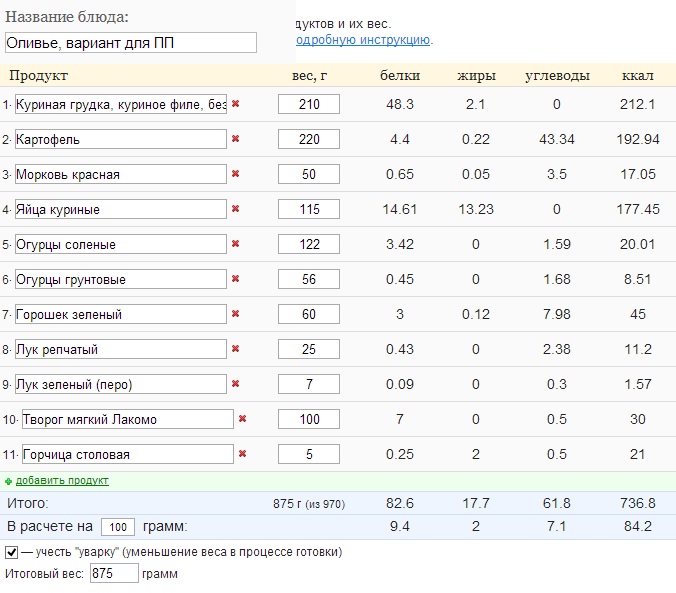Click weight field showing 220
Viewport: 676px width, 593px height.
(x=309, y=139)
